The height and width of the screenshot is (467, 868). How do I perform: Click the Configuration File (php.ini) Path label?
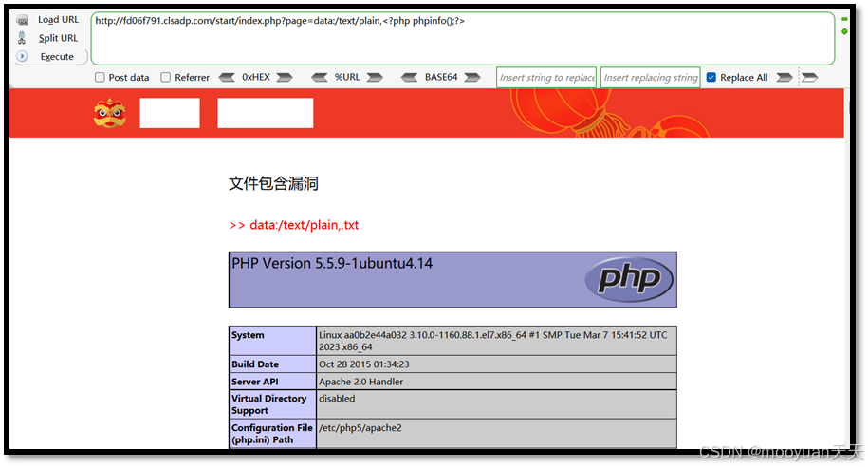tap(272, 434)
